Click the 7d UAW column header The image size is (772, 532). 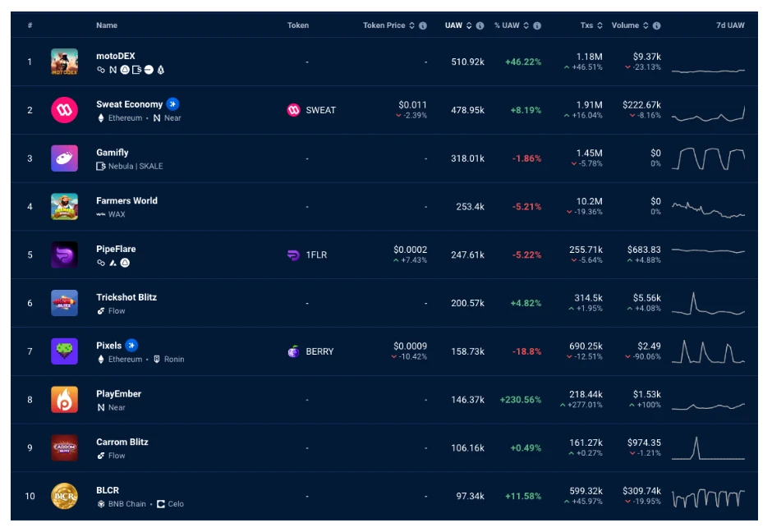point(730,25)
